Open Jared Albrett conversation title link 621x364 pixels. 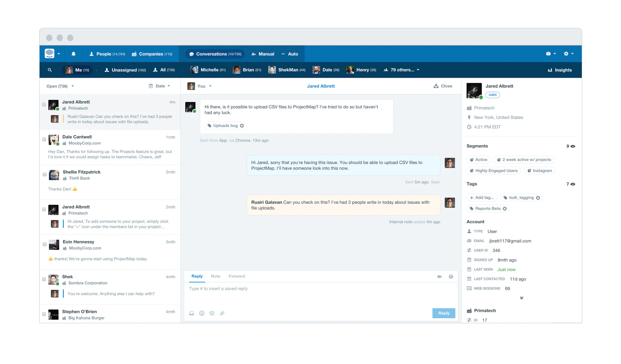[321, 86]
